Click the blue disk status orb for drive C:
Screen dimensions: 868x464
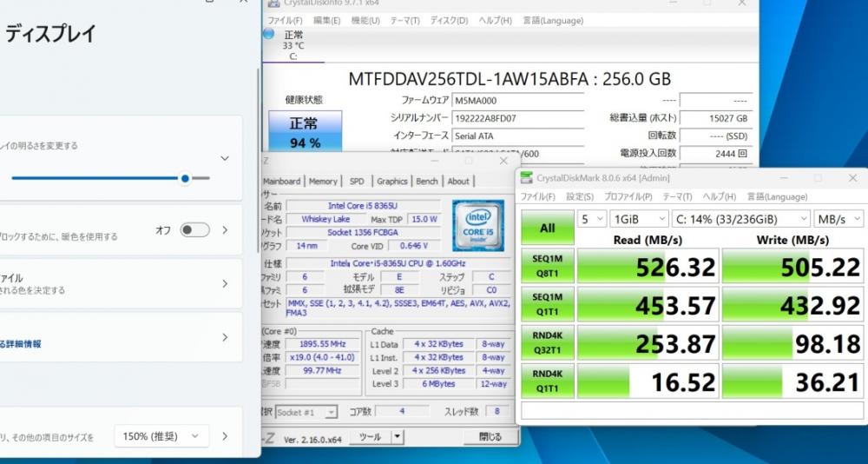click(x=268, y=33)
